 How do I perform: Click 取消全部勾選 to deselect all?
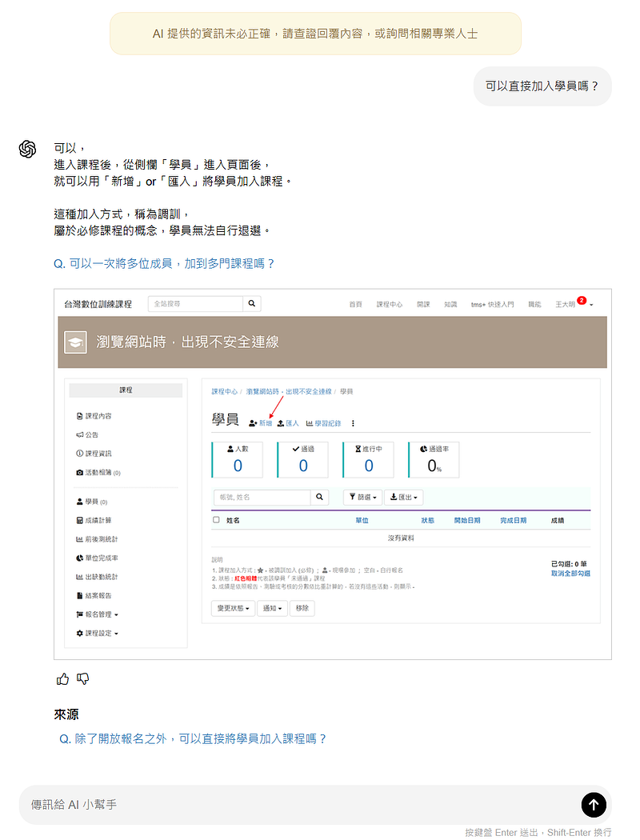pos(570,574)
